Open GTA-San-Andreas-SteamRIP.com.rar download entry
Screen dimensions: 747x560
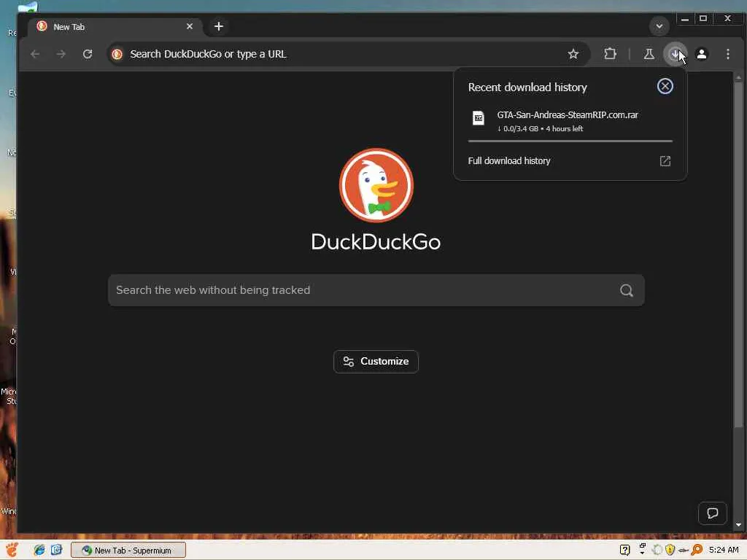click(570, 120)
